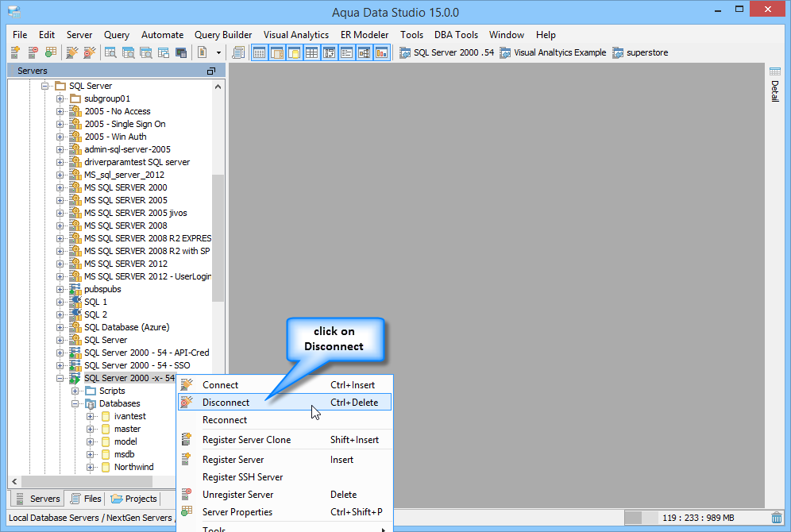Click the memory usage bar in status bar
Image resolution: width=791 pixels, height=532 pixels.
coord(641,518)
